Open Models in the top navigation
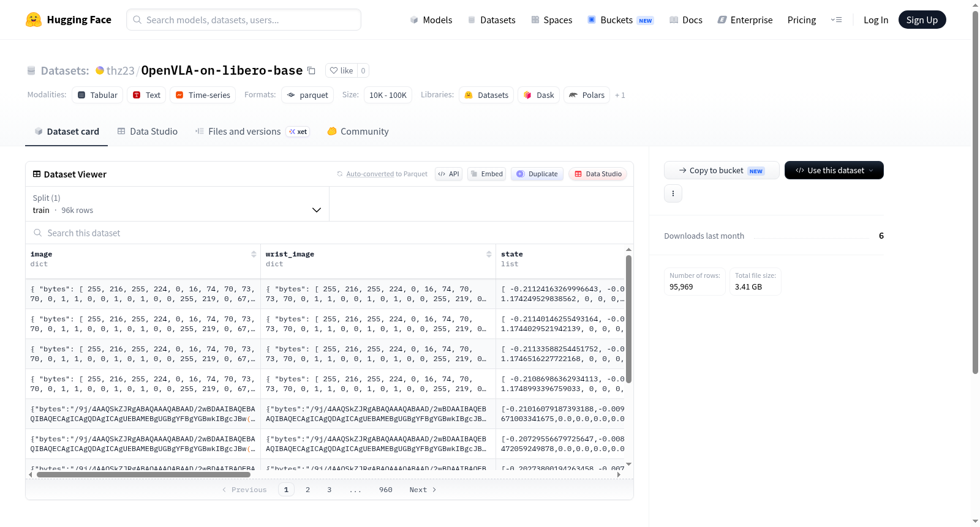The height and width of the screenshot is (527, 980). click(x=431, y=20)
